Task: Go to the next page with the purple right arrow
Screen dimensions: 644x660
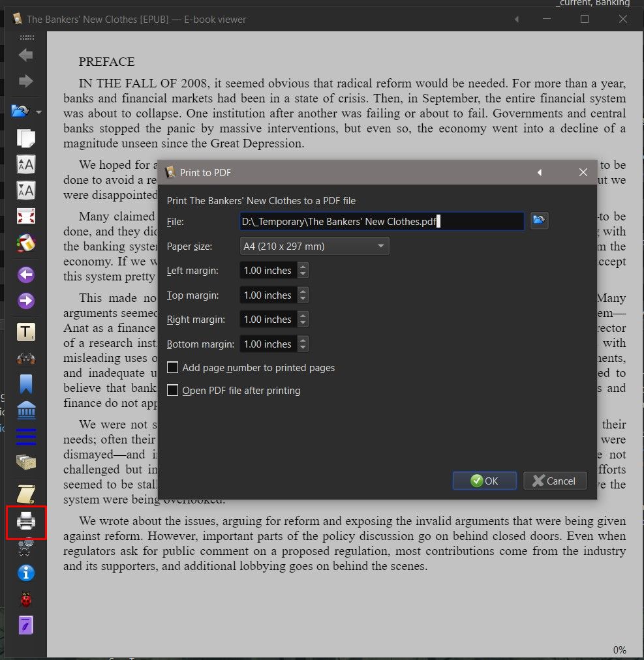Action: pyautogui.click(x=25, y=301)
